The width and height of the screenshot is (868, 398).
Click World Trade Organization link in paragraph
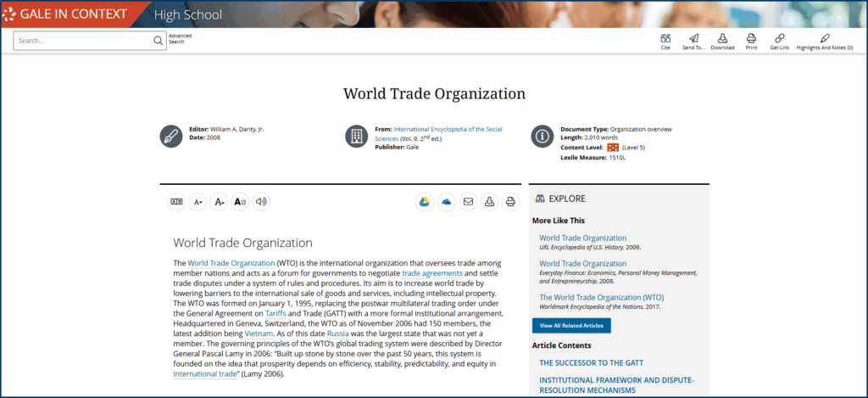(231, 263)
